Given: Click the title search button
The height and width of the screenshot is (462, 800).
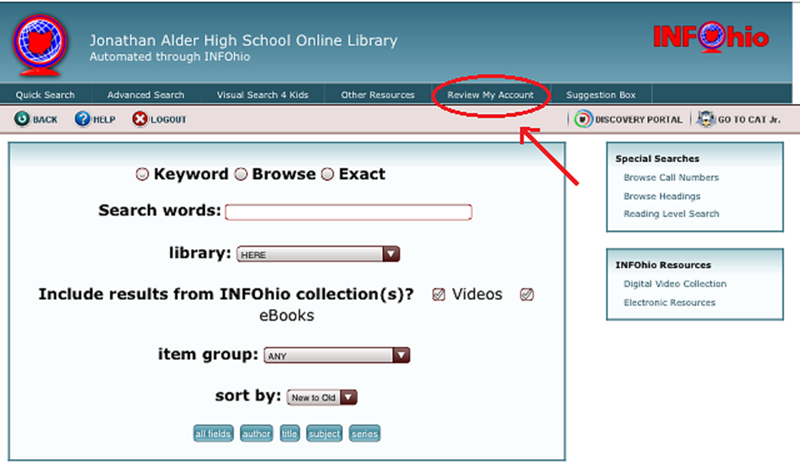Looking at the screenshot, I should [x=289, y=433].
